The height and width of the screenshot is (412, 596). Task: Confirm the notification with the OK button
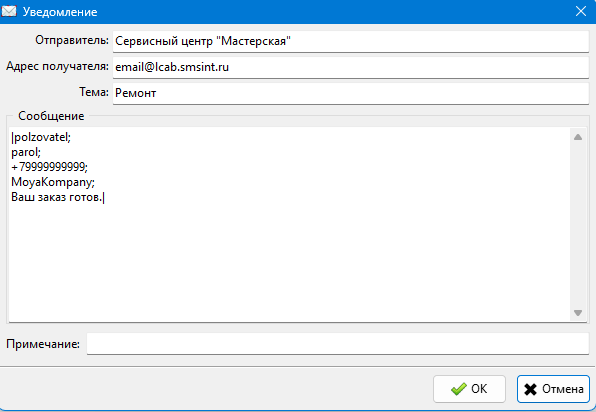[x=469, y=389]
